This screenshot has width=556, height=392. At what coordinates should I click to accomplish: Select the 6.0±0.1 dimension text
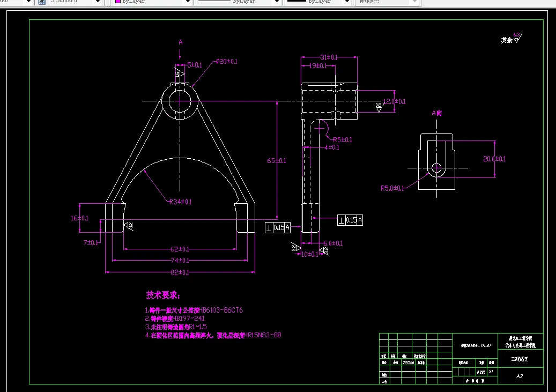333,243
